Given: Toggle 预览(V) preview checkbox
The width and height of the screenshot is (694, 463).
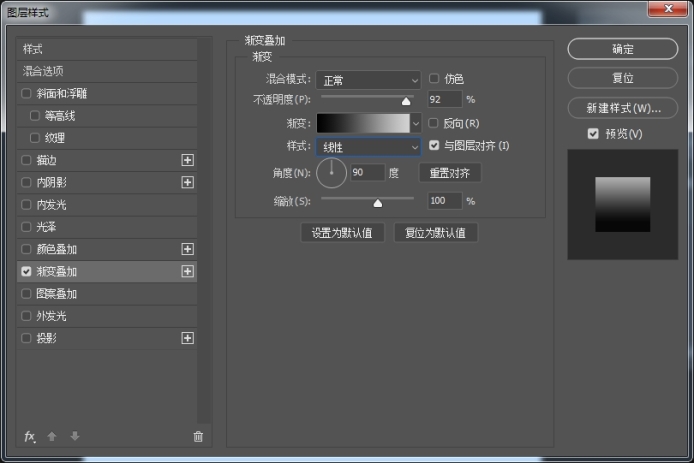Looking at the screenshot, I should click(x=593, y=134).
